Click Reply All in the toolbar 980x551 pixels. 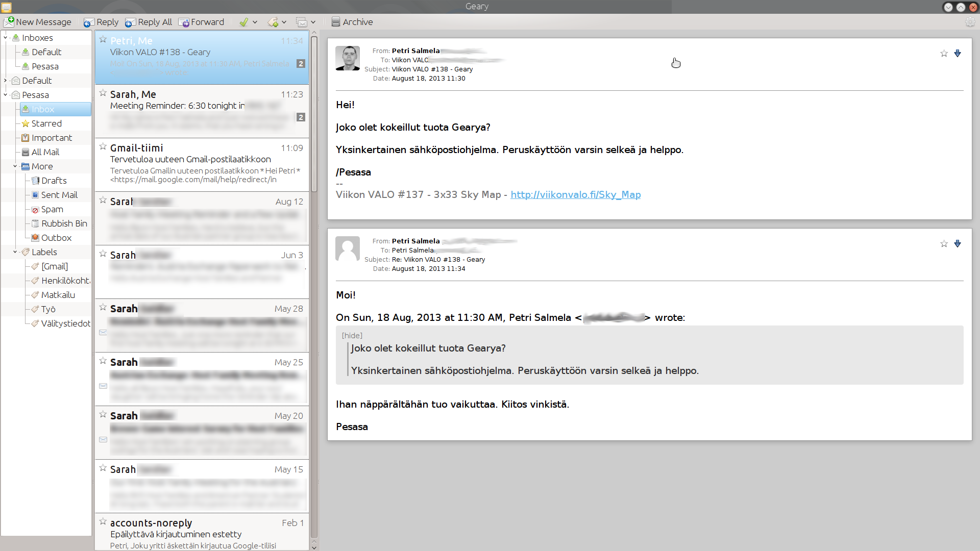(149, 22)
